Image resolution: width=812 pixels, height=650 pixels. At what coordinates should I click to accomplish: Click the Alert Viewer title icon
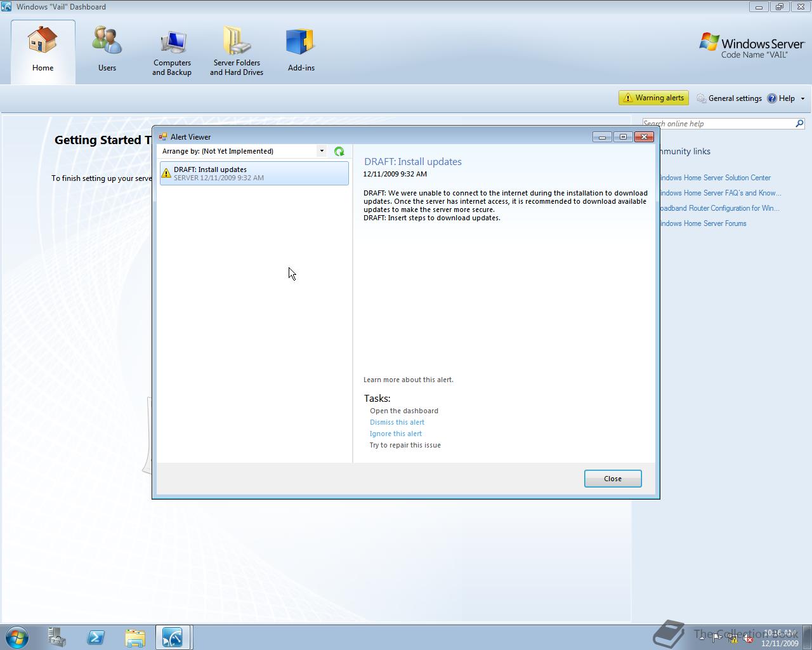pos(163,136)
